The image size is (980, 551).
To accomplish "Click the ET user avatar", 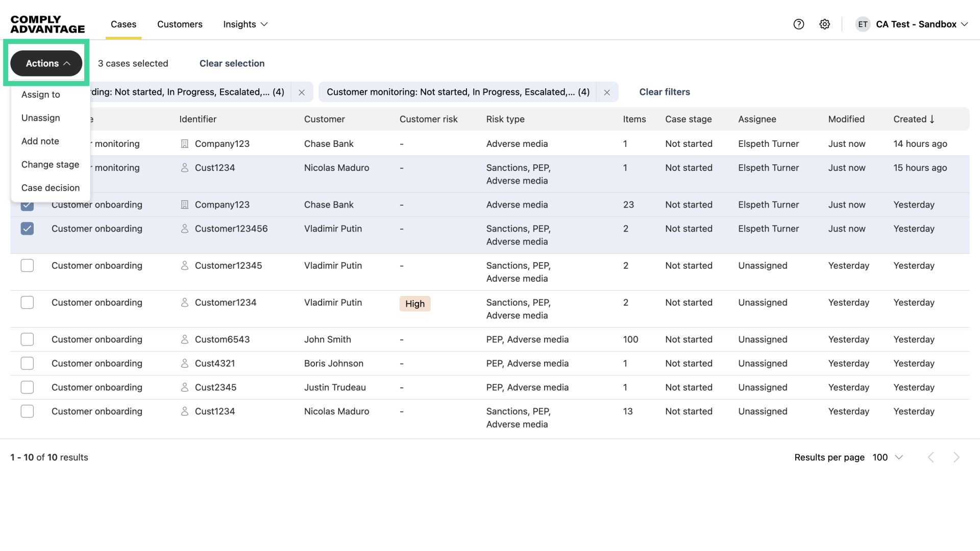I will click(863, 24).
